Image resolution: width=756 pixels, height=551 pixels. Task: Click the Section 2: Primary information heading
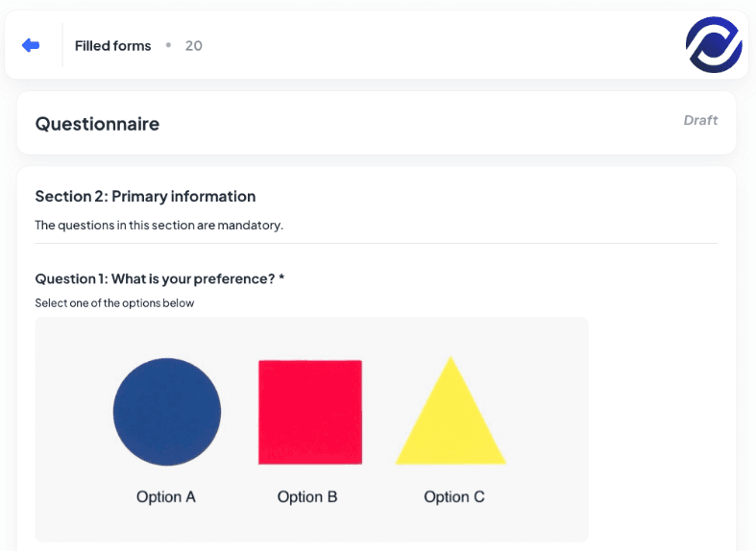[x=145, y=197]
